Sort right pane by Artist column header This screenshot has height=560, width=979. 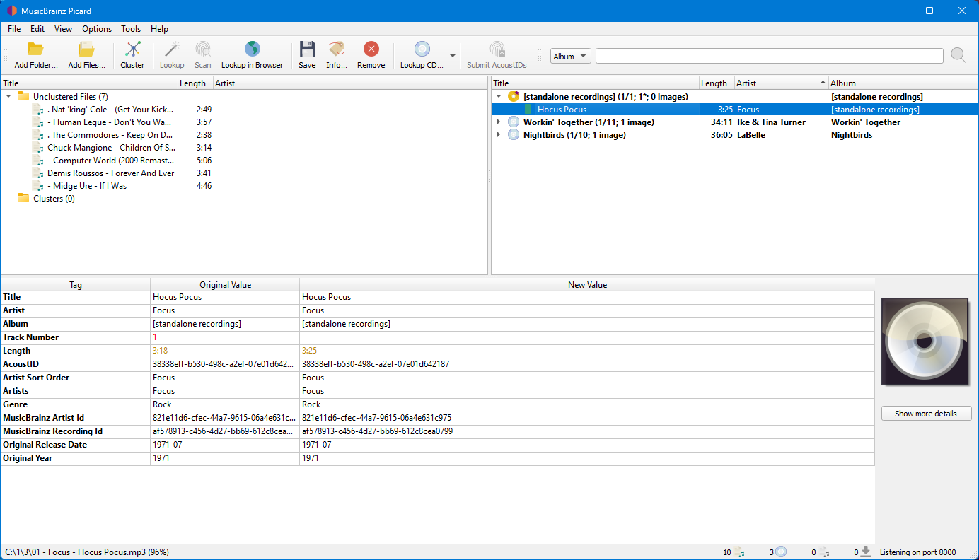781,83
